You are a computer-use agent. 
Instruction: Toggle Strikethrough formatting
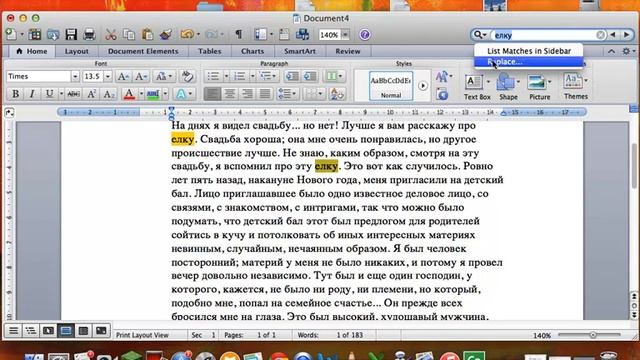click(x=73, y=94)
